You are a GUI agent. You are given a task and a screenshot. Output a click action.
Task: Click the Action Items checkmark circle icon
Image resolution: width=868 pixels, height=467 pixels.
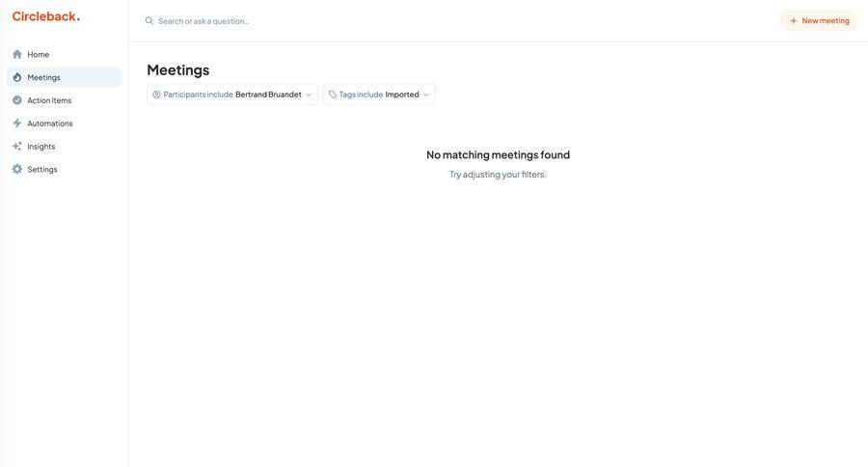[17, 100]
